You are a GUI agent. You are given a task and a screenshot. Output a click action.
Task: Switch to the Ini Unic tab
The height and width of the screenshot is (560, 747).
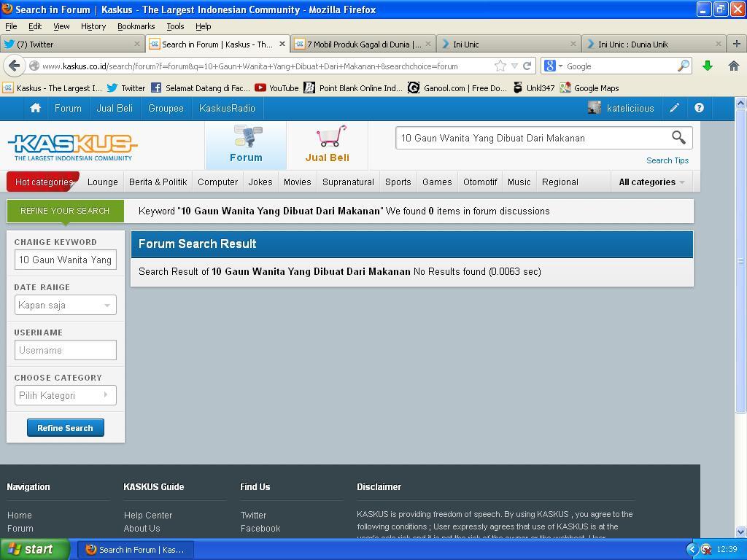[508, 44]
